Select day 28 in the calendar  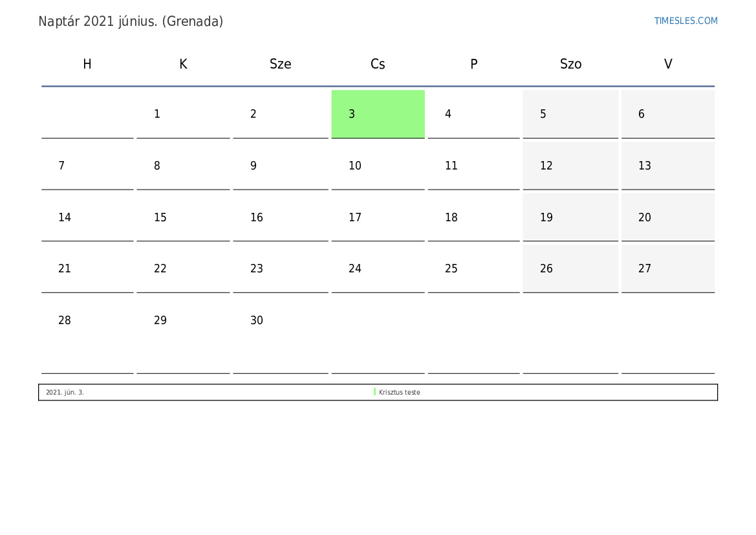pos(87,335)
